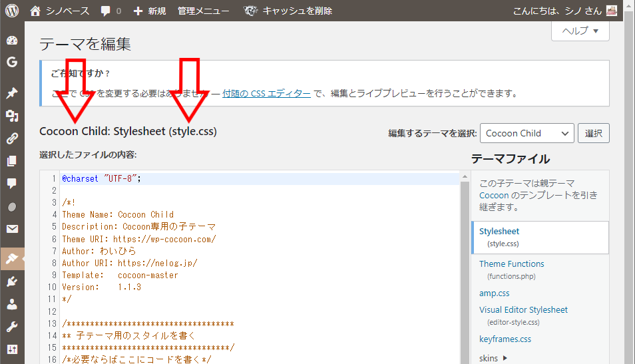The height and width of the screenshot is (364, 635).
Task: Open Tools via the wrench icon
Action: pyautogui.click(x=12, y=326)
